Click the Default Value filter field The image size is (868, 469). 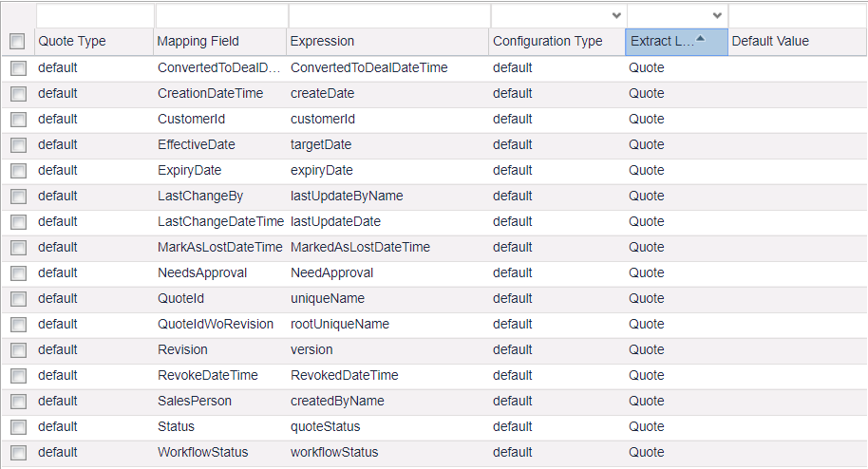point(796,16)
